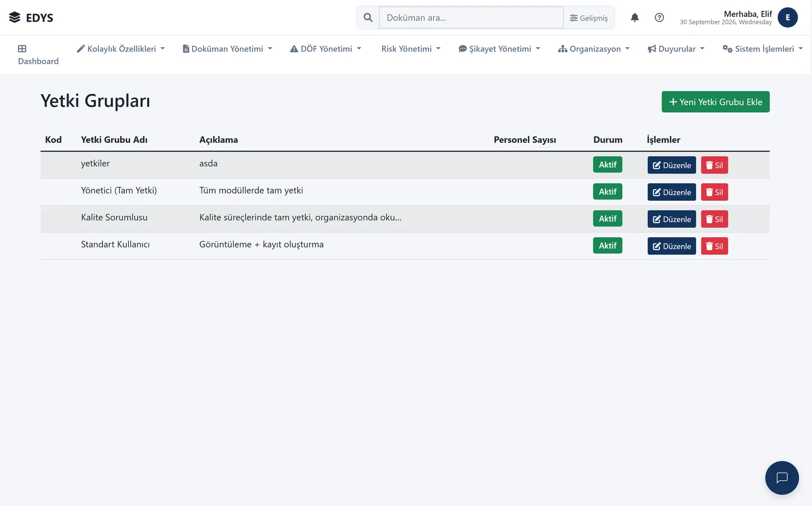
Task: Expand Organizasyon dropdown
Action: click(594, 49)
